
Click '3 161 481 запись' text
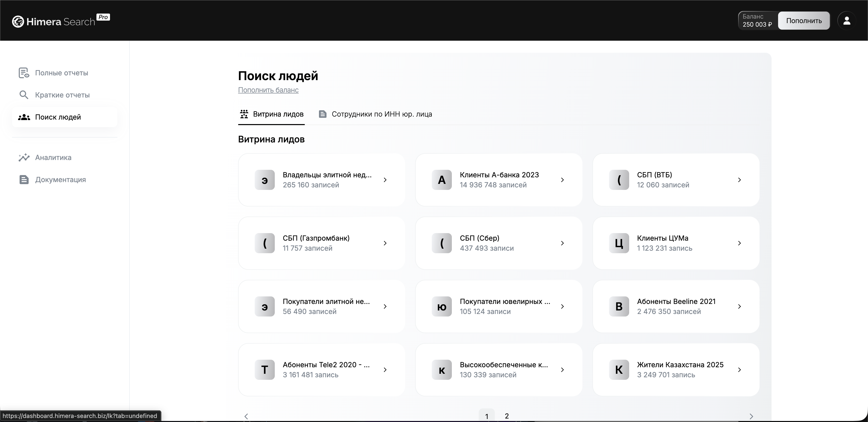coord(311,375)
